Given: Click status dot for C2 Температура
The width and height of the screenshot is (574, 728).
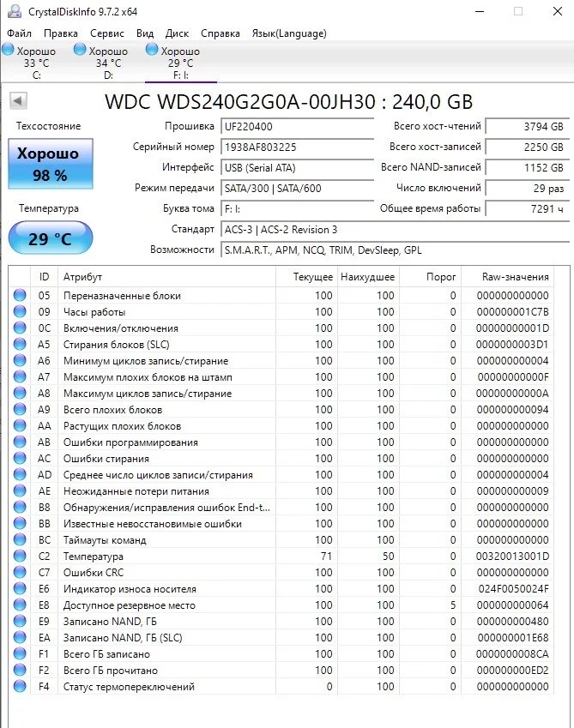Looking at the screenshot, I should pyautogui.click(x=20, y=556).
